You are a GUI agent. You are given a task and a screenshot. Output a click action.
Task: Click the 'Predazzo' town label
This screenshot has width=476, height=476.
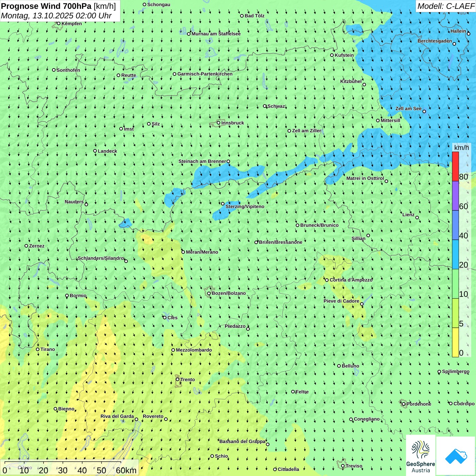pos(235,326)
